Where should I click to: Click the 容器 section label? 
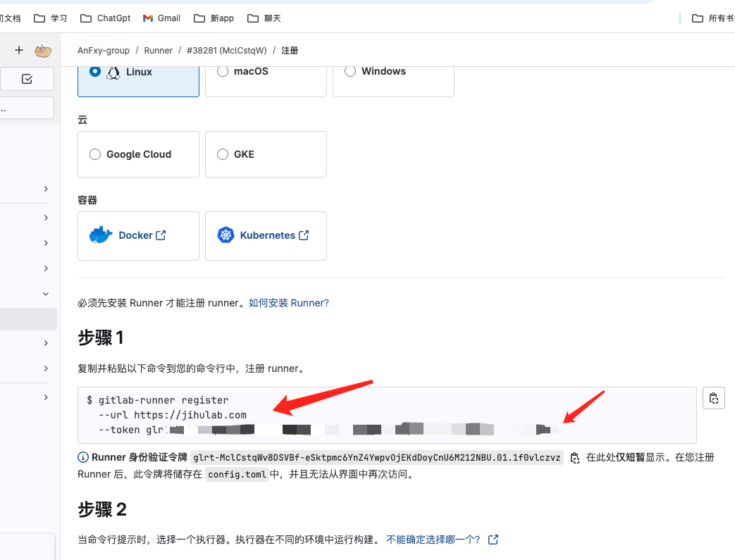(87, 200)
